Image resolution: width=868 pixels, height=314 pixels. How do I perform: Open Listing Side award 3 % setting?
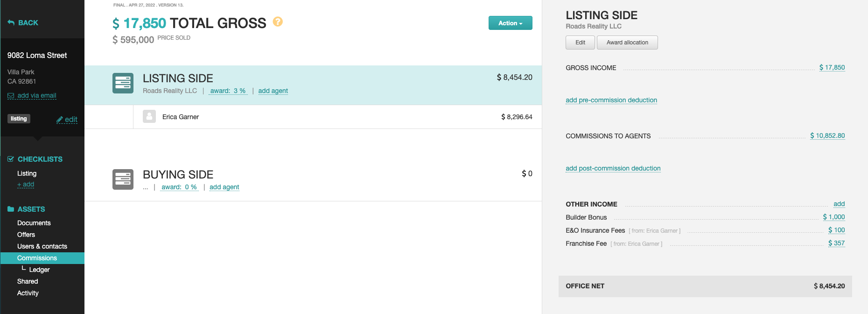coord(228,91)
